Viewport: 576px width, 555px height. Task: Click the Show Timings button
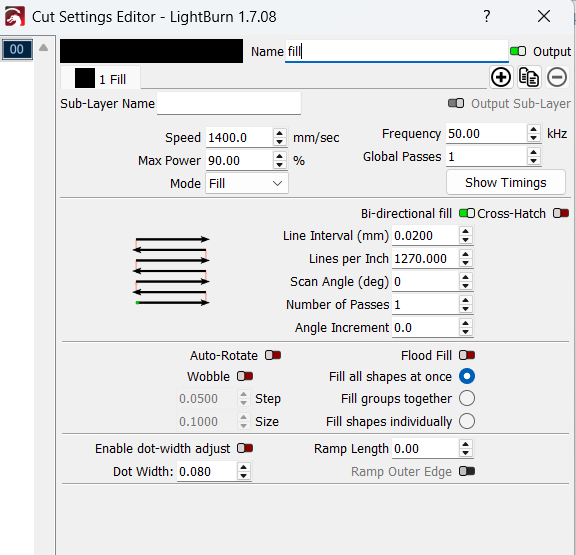pyautogui.click(x=505, y=183)
